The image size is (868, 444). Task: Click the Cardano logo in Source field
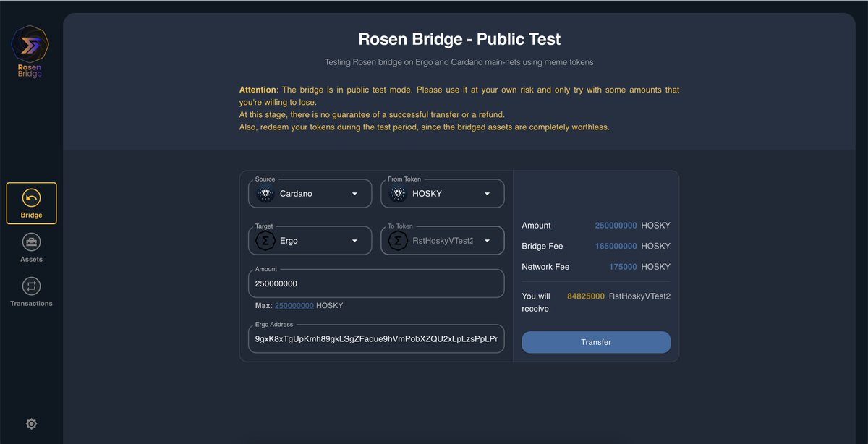264,194
